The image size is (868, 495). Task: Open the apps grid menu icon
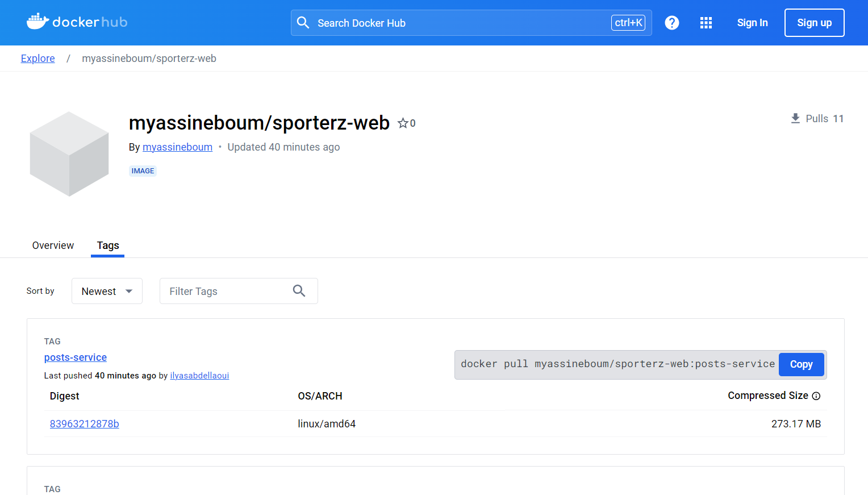point(706,23)
